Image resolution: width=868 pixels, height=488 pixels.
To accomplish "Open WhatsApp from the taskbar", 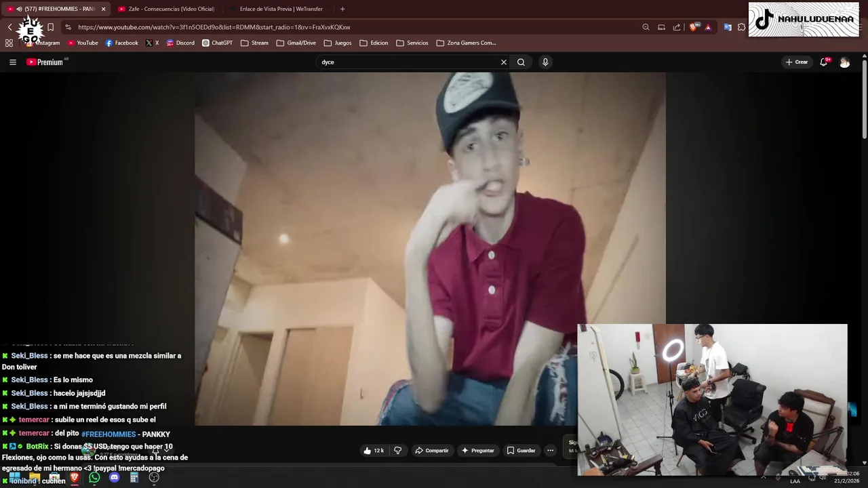I will 94,478.
